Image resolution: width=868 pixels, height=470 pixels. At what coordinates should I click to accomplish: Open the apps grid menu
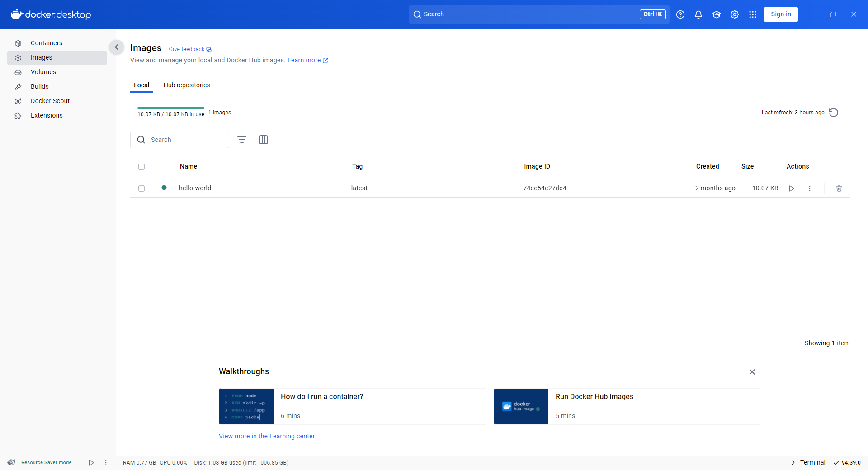click(753, 14)
